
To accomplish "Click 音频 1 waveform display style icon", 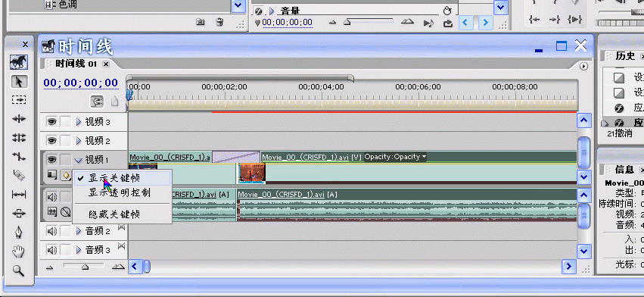I will pos(51,211).
